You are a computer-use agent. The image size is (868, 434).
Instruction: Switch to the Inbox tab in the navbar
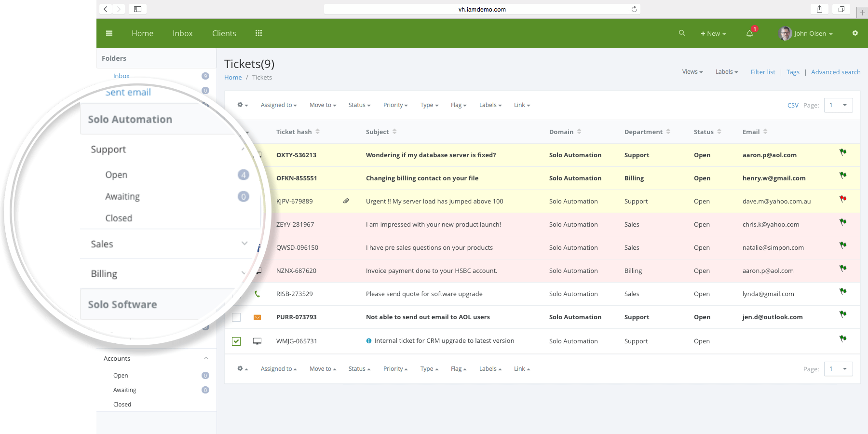click(x=182, y=33)
